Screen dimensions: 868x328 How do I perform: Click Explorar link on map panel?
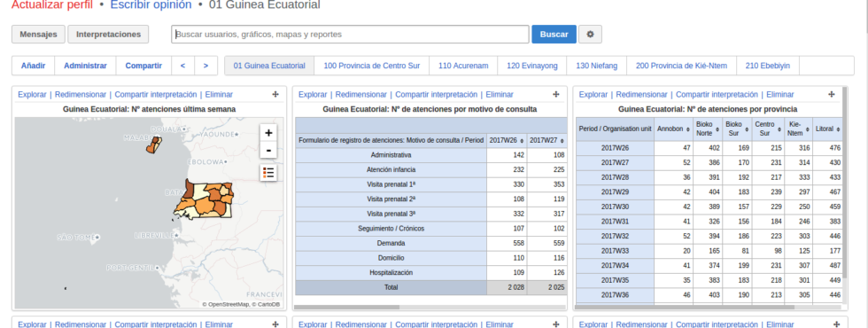32,95
